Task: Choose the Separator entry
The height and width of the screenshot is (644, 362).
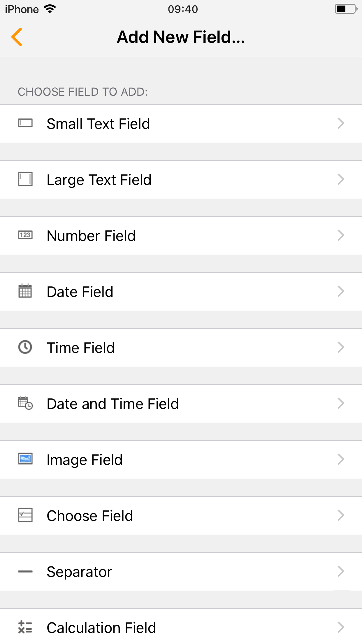Action: (x=79, y=572)
